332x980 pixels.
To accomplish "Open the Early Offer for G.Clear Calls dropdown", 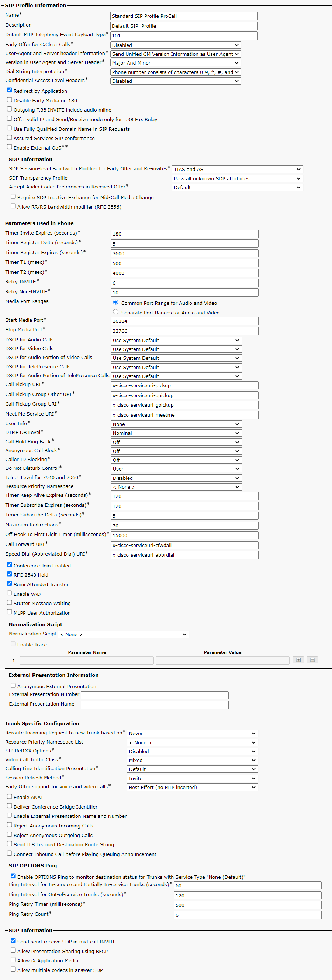I will tap(176, 45).
